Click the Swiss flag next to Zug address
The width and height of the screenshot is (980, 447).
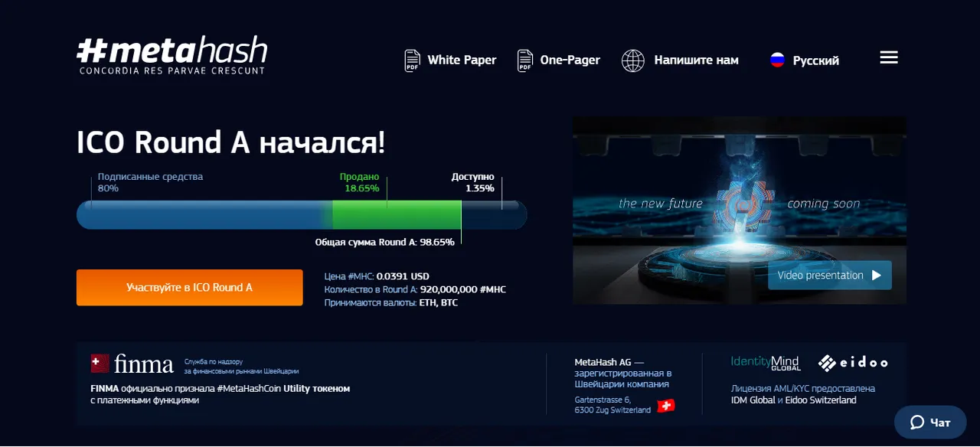click(666, 406)
